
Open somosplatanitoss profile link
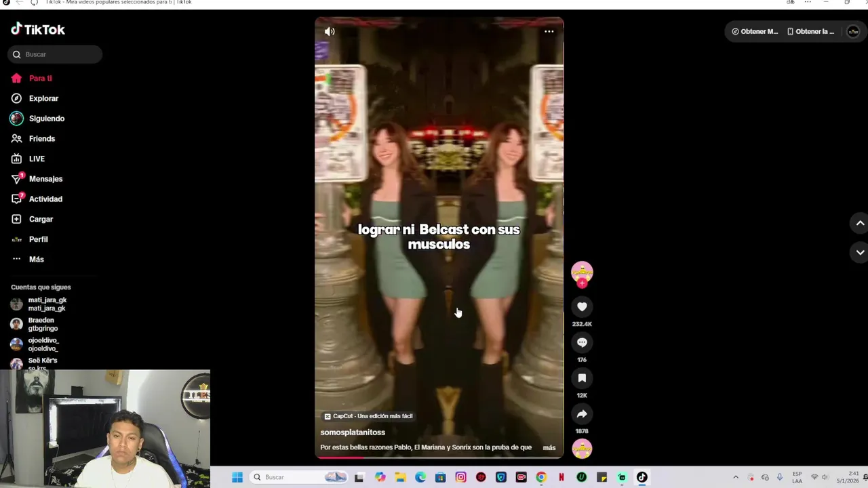353,432
